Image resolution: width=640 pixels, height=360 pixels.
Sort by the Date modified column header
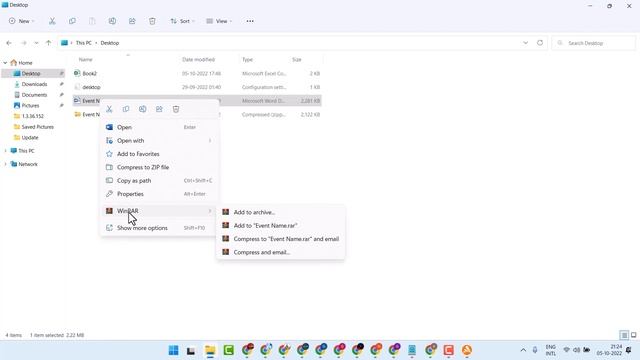(x=198, y=60)
